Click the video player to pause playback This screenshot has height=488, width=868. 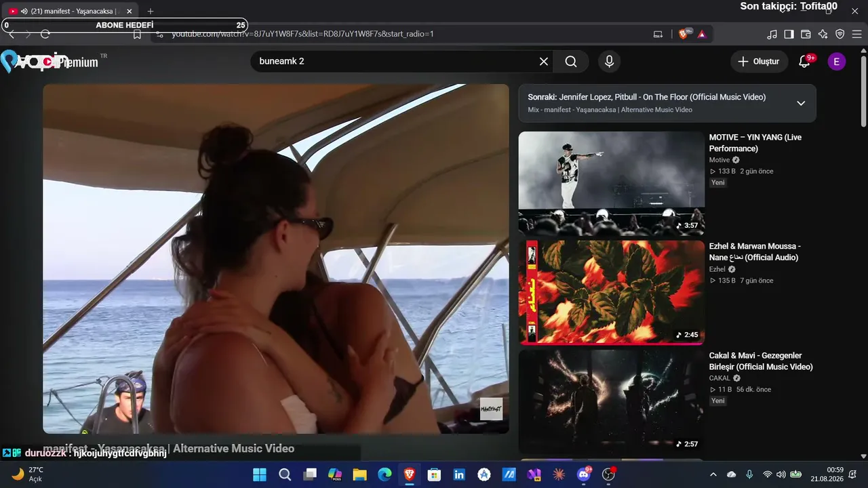coord(276,259)
